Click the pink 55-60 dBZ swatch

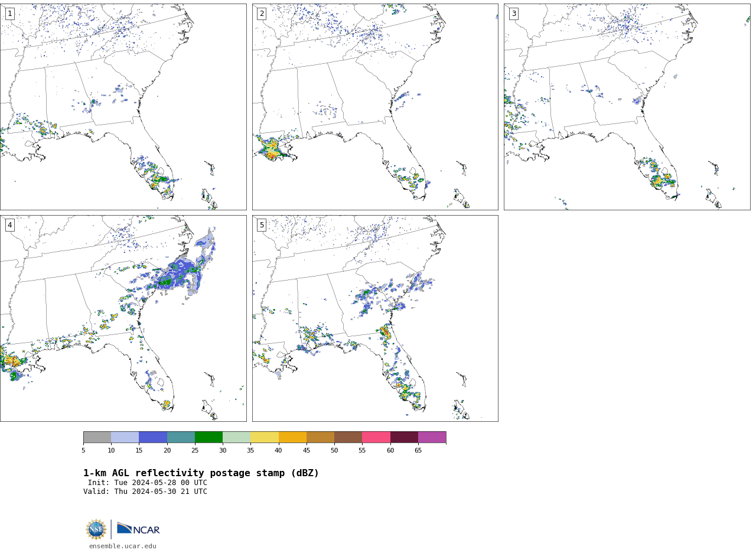coord(376,437)
